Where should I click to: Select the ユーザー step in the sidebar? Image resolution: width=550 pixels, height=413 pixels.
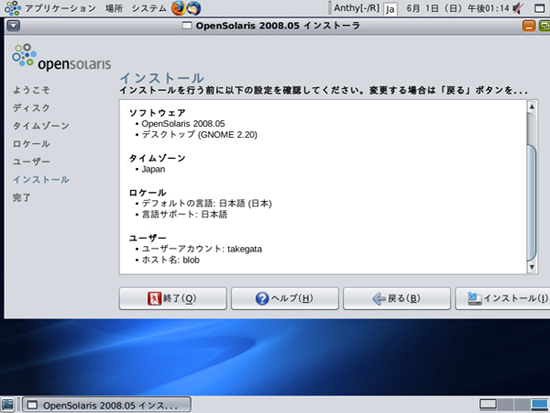point(31,162)
